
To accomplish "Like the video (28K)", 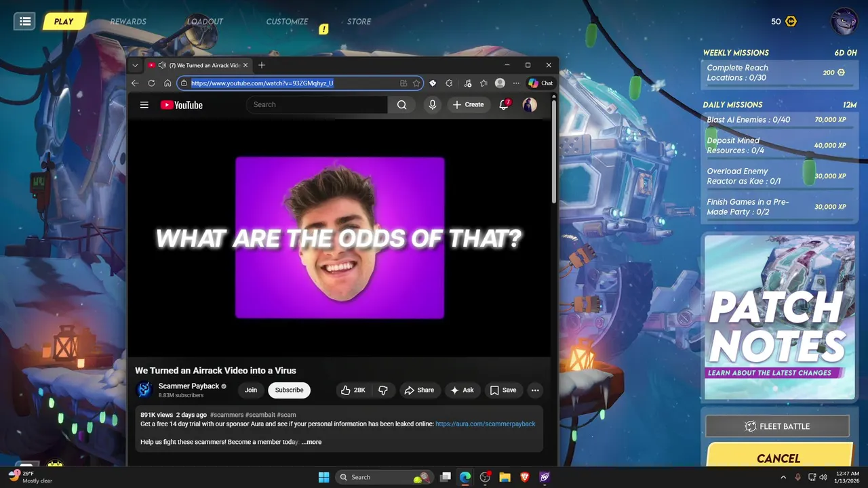I will pos(353,390).
